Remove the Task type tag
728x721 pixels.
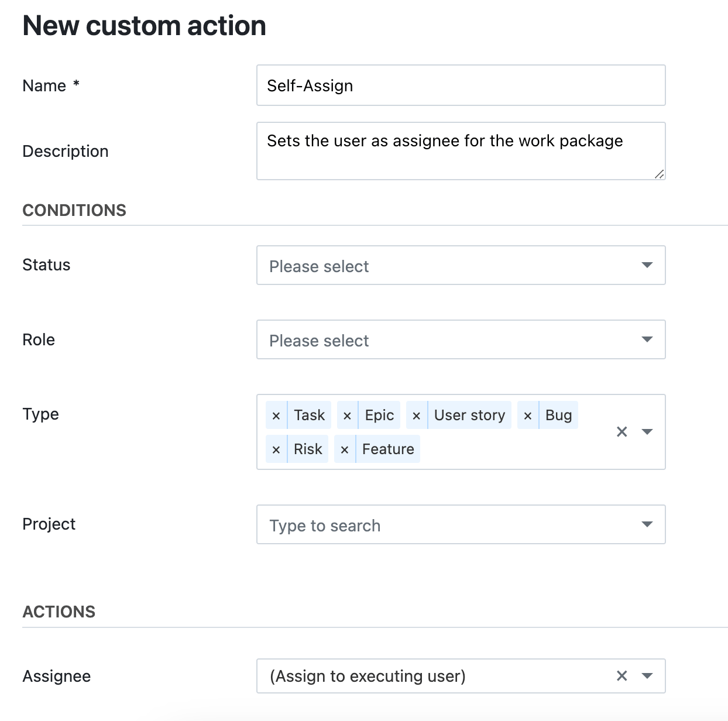(276, 415)
